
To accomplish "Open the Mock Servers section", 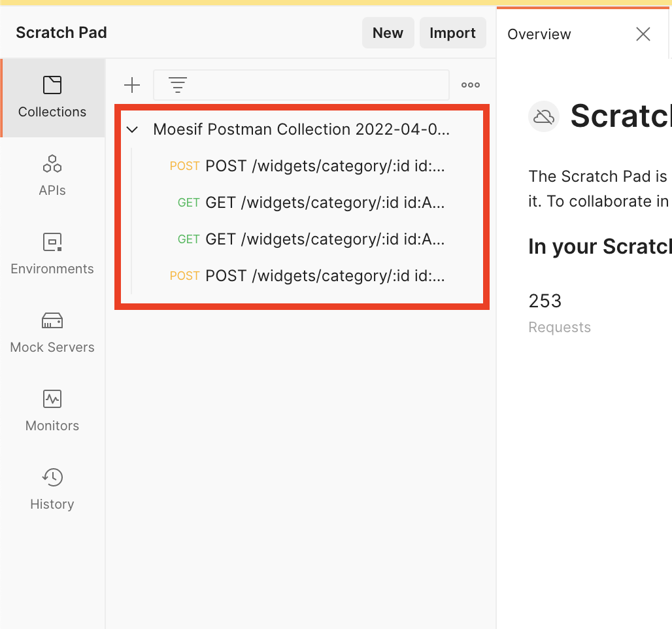I will coord(52,333).
